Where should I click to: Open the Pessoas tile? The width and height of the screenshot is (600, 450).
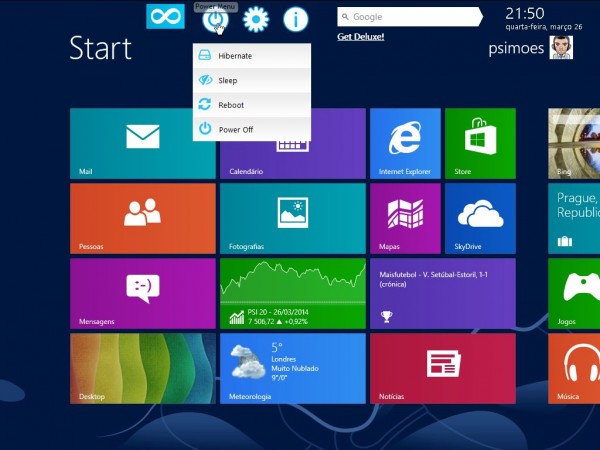[143, 218]
